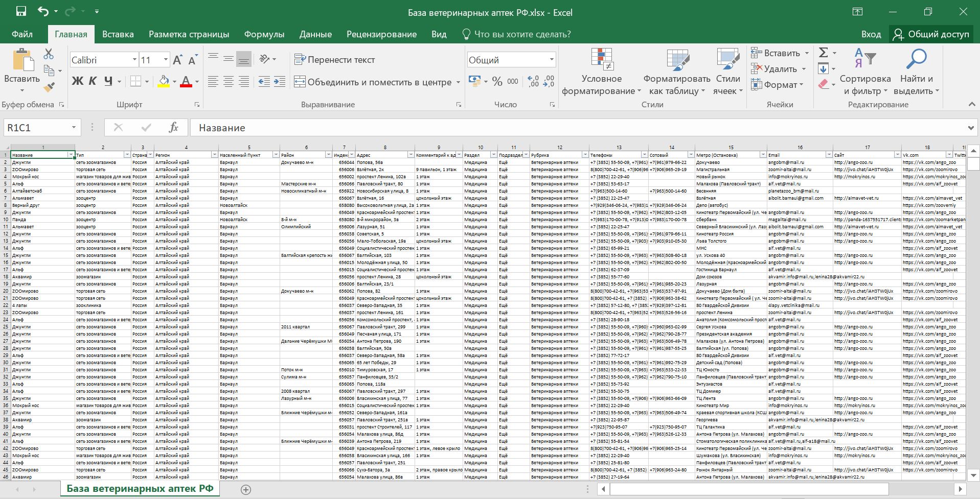Open the Calibri font name dropdown

coord(134,60)
